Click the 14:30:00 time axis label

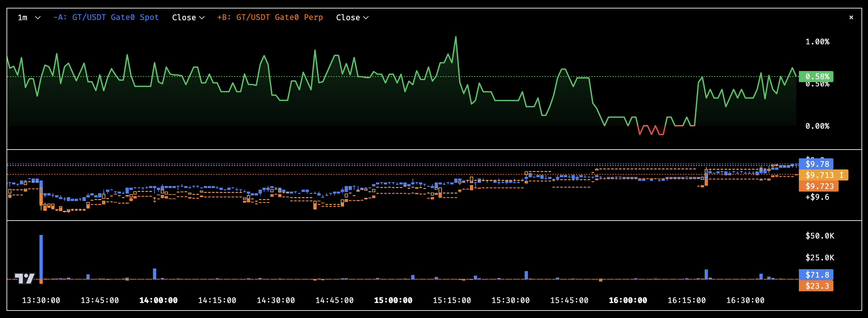[276, 300]
